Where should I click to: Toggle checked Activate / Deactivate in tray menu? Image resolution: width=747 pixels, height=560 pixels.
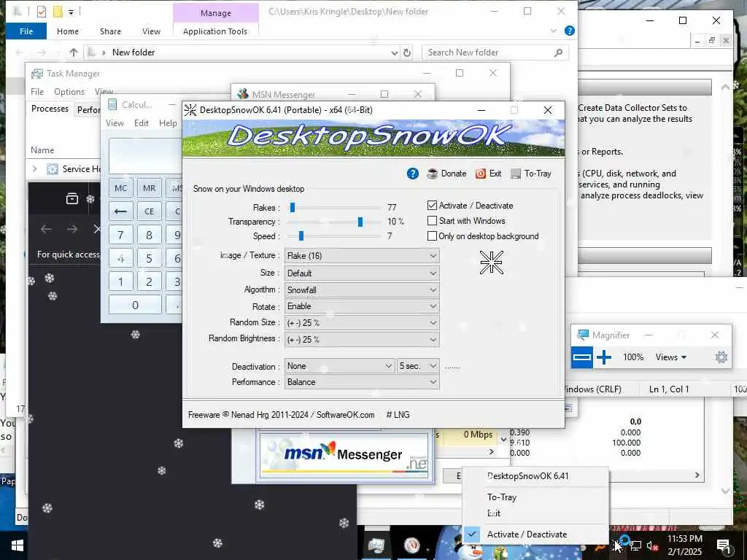point(527,534)
